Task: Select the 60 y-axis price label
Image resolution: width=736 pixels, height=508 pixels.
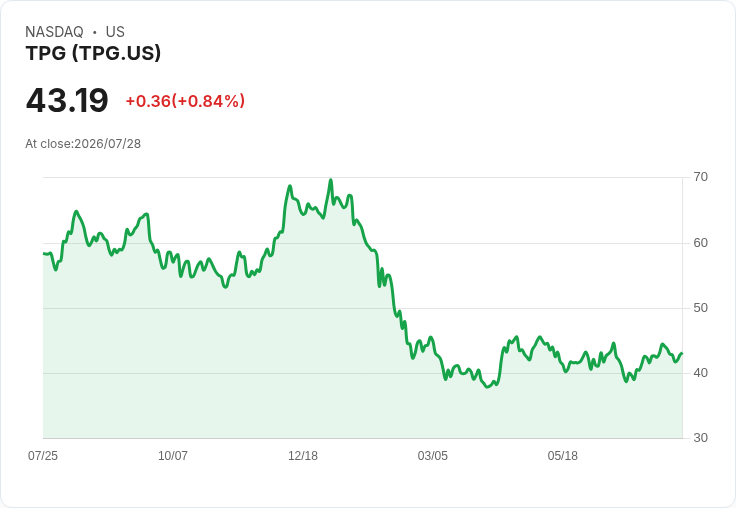Action: pos(700,243)
